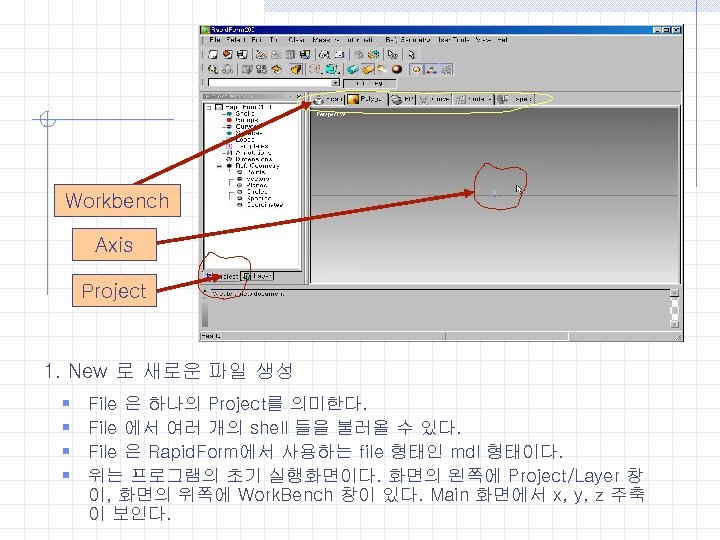Image resolution: width=720 pixels, height=540 pixels.
Task: Open the Select menu
Action: [235, 40]
